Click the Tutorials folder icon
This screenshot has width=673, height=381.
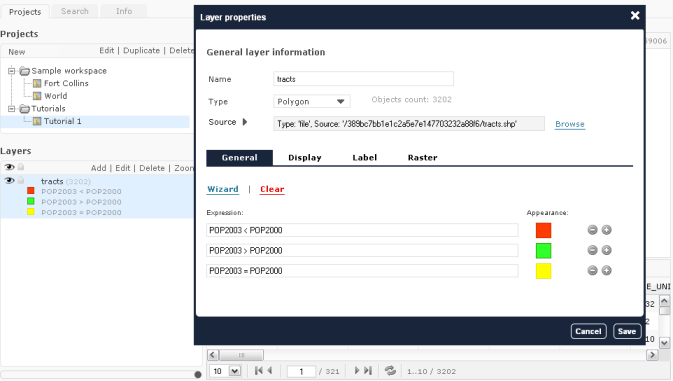[x=24, y=109]
